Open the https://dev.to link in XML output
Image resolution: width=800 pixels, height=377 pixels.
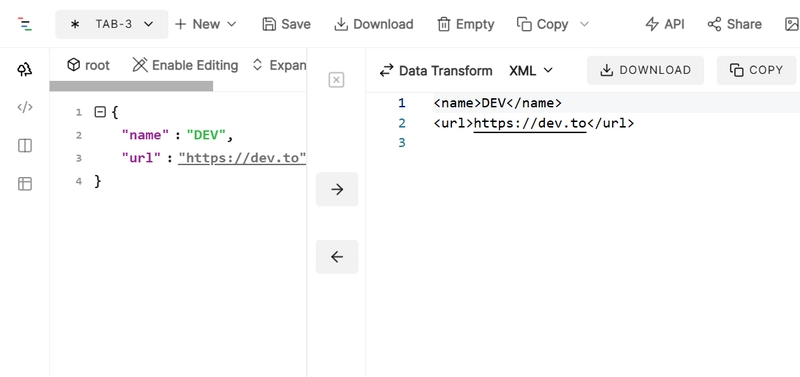[x=530, y=123]
